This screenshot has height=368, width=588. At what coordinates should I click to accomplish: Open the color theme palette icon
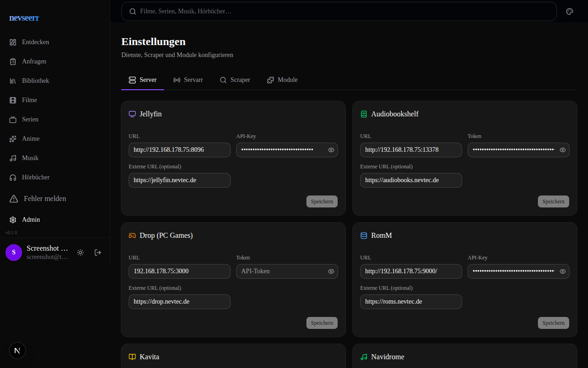point(570,11)
